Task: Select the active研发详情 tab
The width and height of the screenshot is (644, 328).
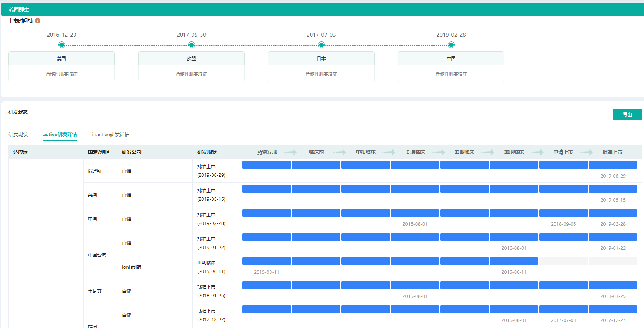Action: 60,134
